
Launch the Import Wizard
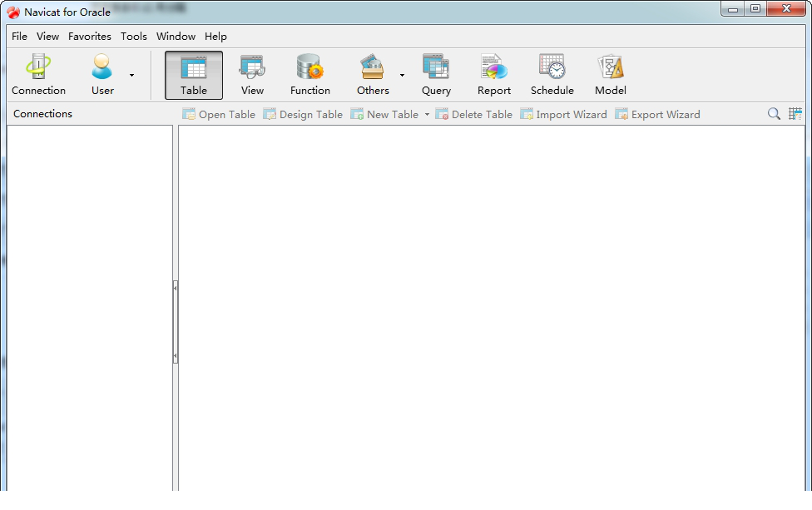coord(563,115)
